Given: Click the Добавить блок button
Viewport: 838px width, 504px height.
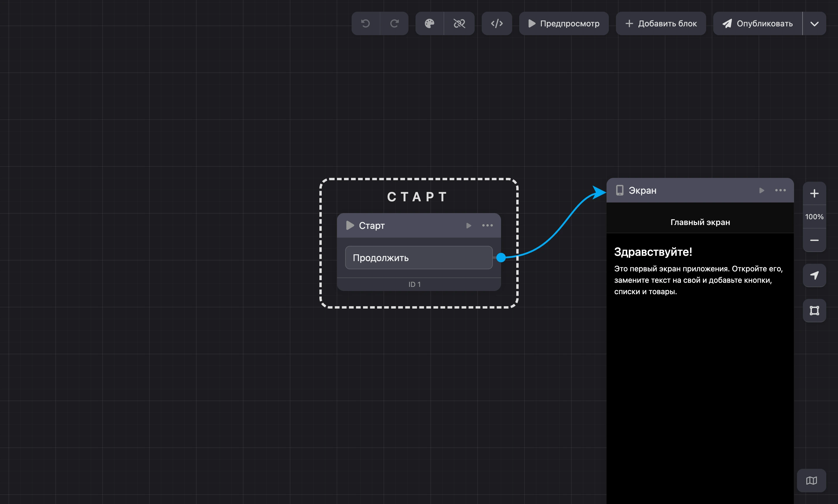Looking at the screenshot, I should [x=661, y=23].
